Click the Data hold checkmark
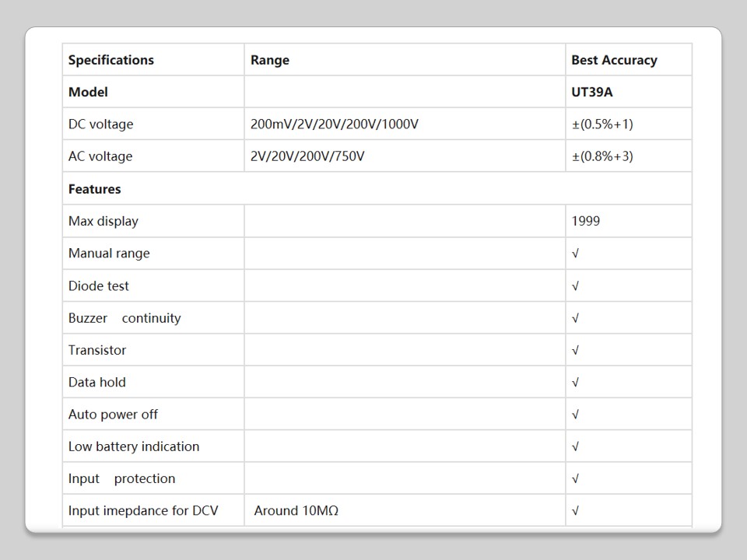The image size is (747, 560). (575, 383)
